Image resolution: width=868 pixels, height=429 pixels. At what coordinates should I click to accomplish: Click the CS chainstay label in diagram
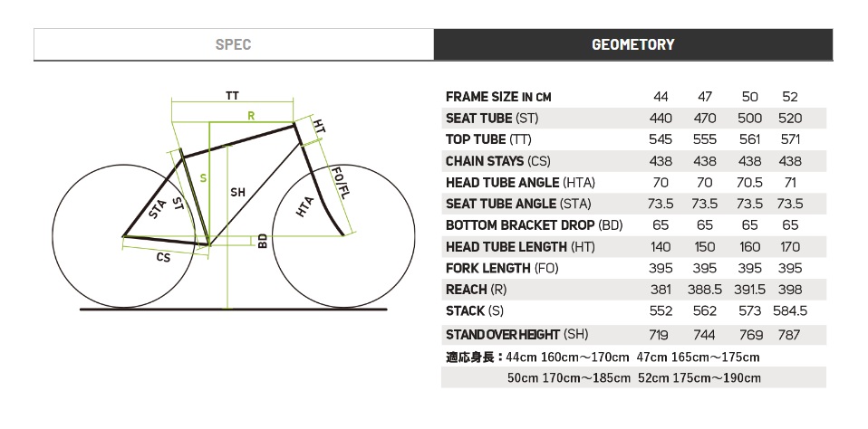pyautogui.click(x=163, y=257)
